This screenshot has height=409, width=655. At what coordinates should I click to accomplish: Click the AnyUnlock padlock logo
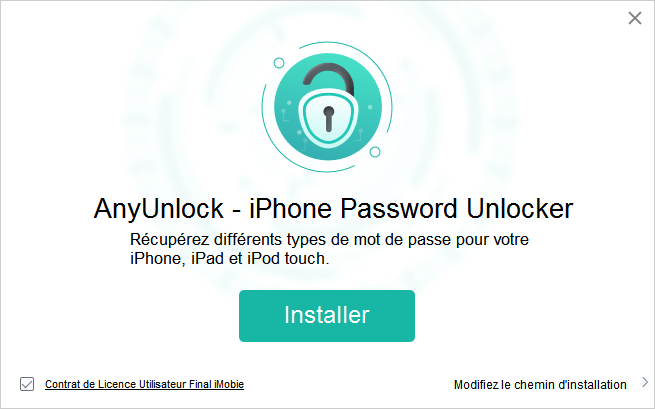(328, 107)
